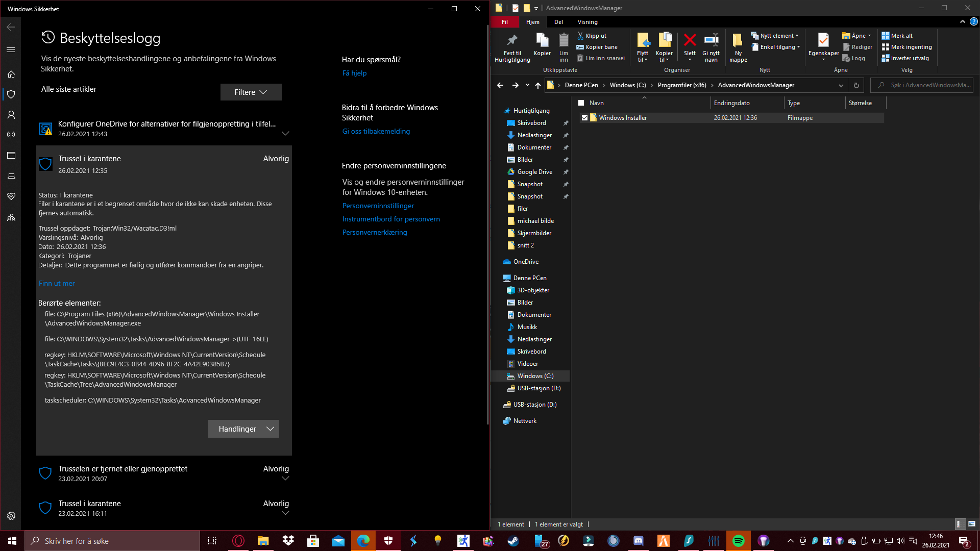Viewport: 980px width, 551px height.
Task: Click the Explorer search field
Action: pos(922,85)
